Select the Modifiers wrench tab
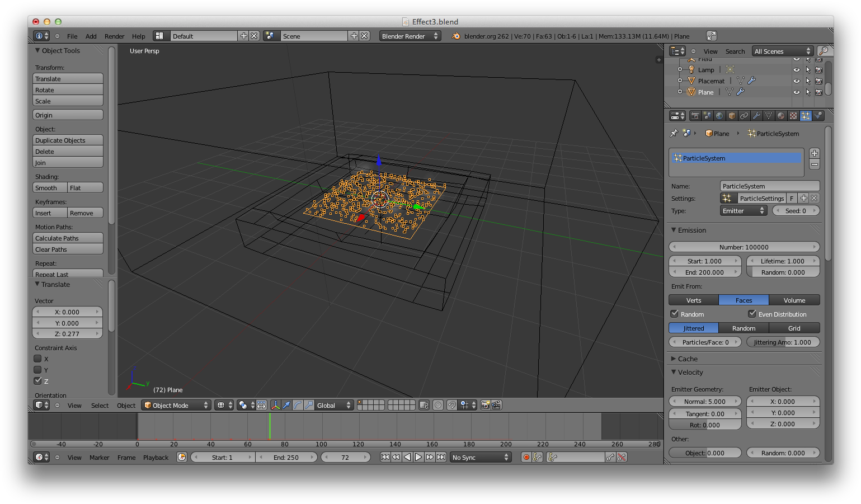The width and height of the screenshot is (861, 504). click(x=756, y=115)
